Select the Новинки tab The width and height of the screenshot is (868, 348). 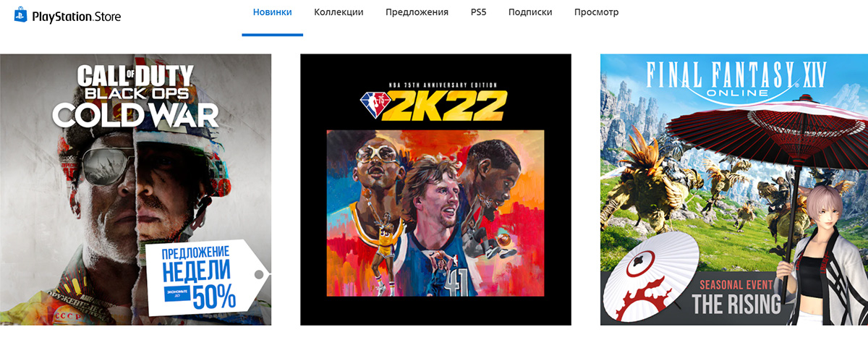[x=273, y=12]
